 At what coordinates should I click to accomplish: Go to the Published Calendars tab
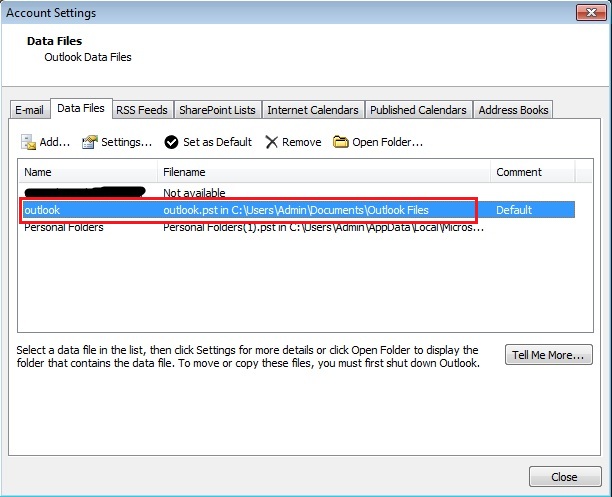(418, 110)
